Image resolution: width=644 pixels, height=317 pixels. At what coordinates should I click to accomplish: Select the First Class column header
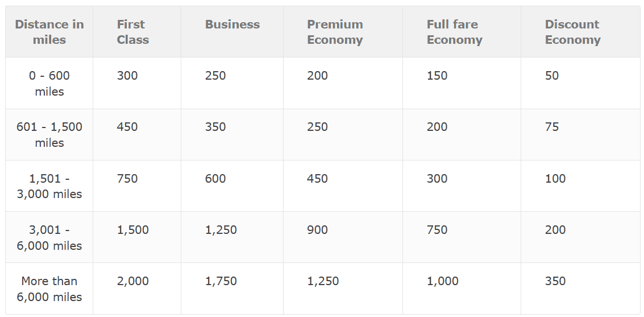[132, 32]
